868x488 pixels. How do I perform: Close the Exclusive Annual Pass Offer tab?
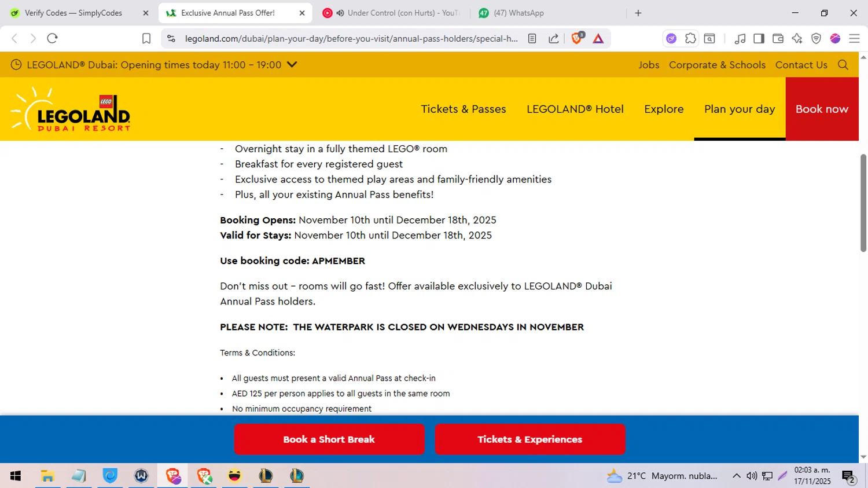point(302,13)
